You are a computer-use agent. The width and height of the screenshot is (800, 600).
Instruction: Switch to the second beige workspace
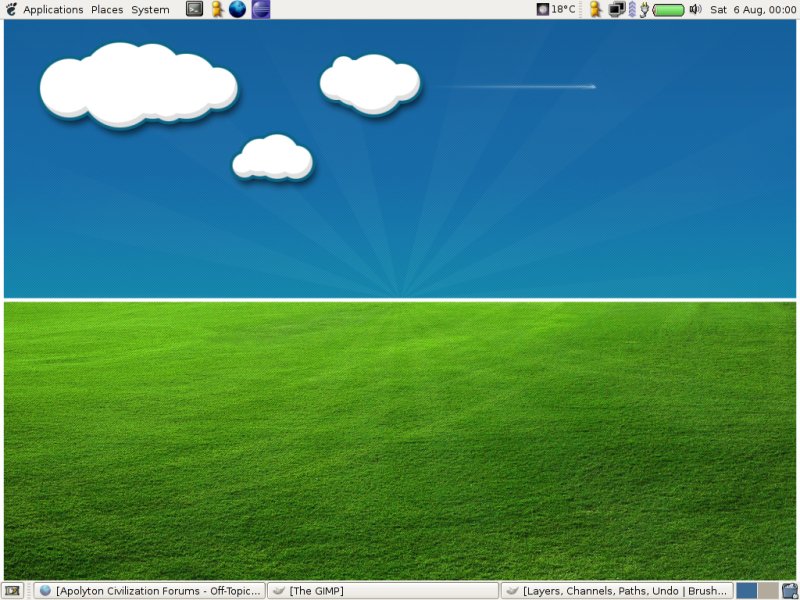[x=768, y=591]
